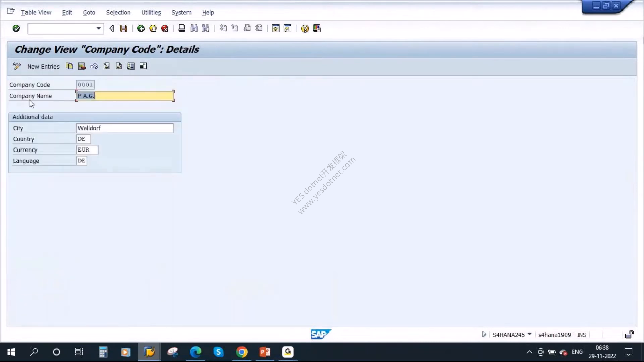
Task: Click the Previous Entry icon
Action: (106, 66)
